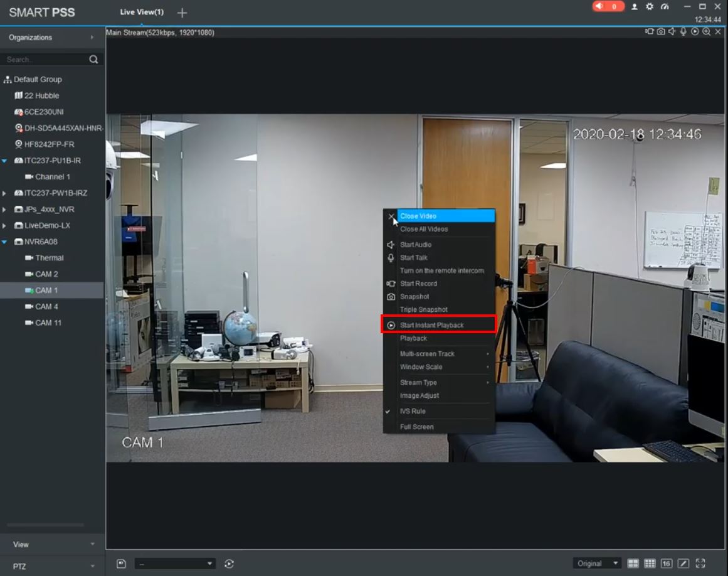Open the custom layout edit icon
The height and width of the screenshot is (576, 728).
(683, 563)
